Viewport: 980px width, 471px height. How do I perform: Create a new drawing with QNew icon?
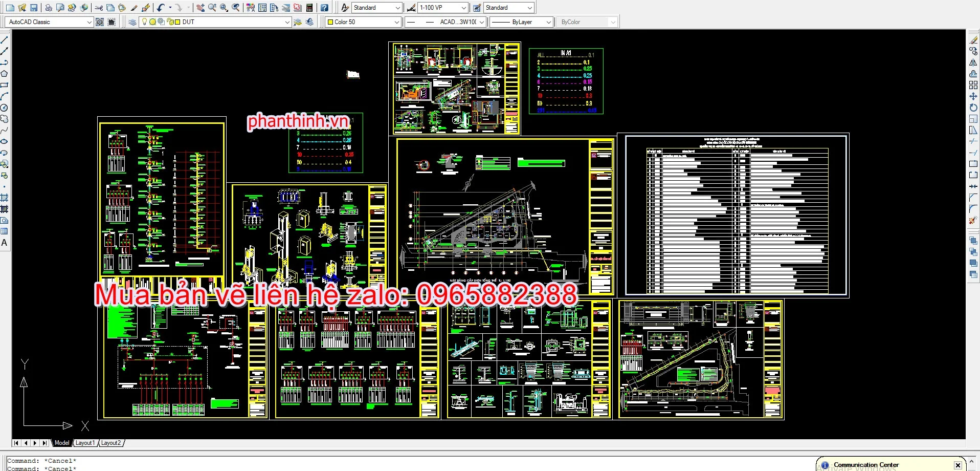[x=10, y=8]
